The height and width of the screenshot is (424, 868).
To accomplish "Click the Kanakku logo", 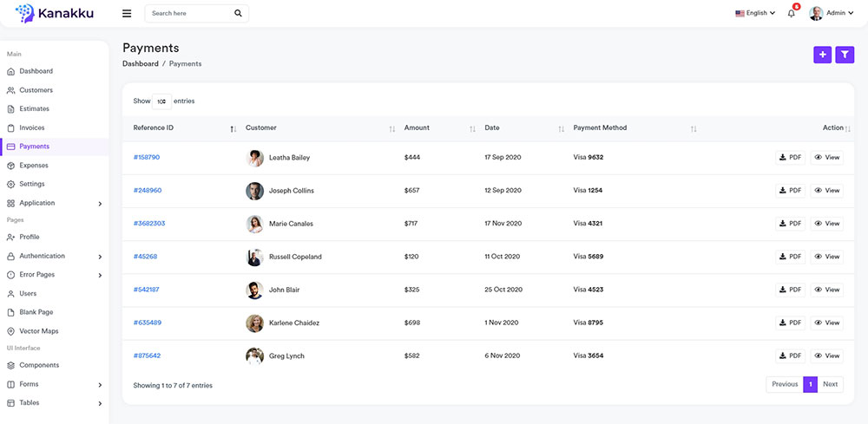I will point(54,14).
